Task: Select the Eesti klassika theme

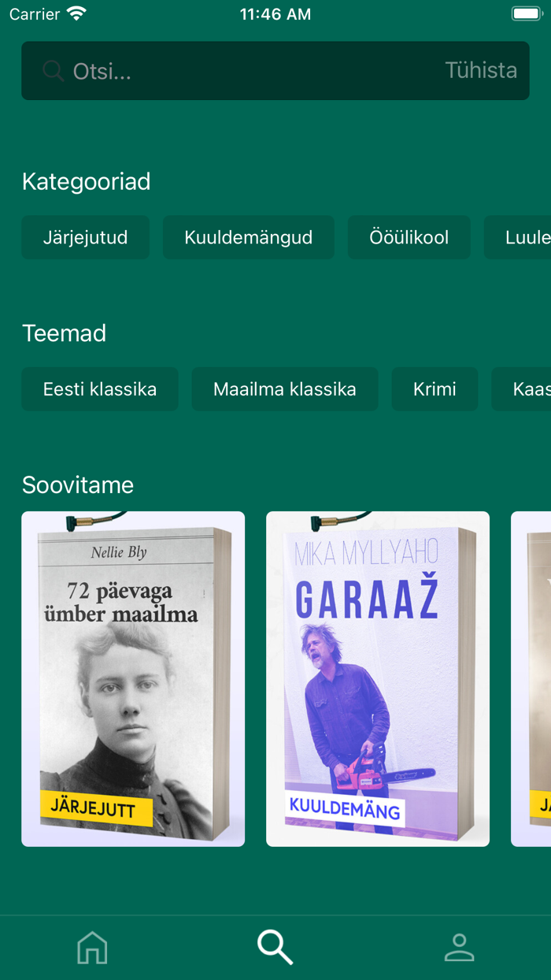Action: click(x=100, y=389)
